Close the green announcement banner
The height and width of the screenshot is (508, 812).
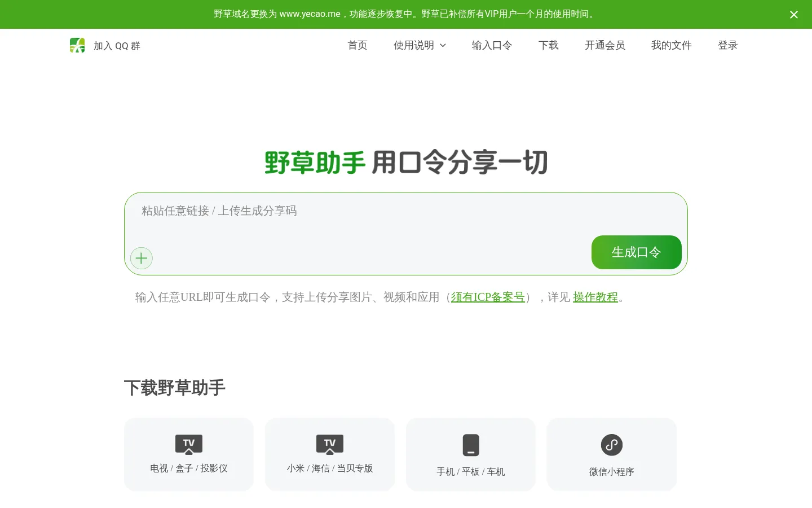click(793, 15)
